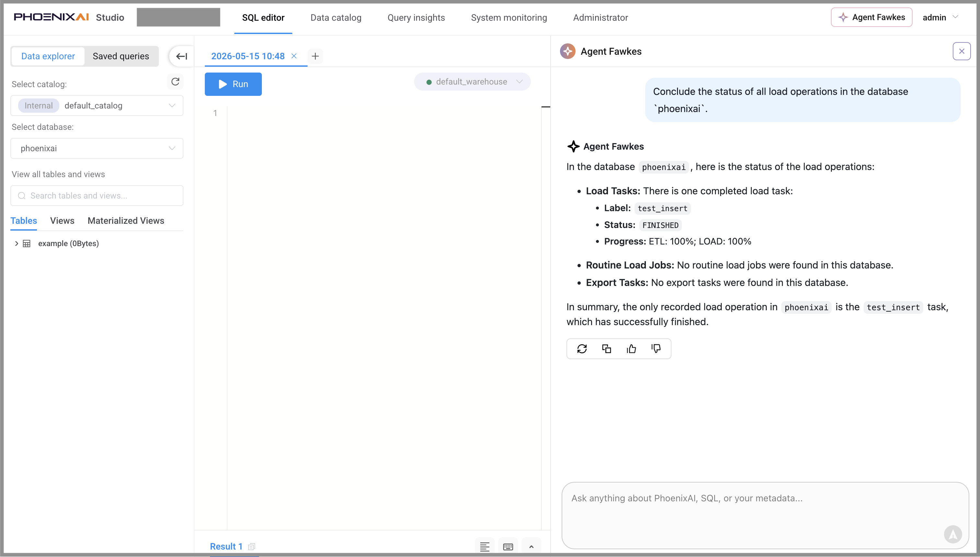Add a new query tab
The width and height of the screenshot is (980, 557).
pos(315,56)
